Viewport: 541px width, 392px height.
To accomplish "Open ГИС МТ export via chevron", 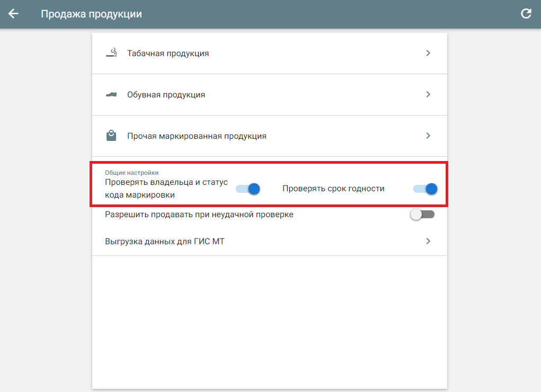I will point(428,241).
